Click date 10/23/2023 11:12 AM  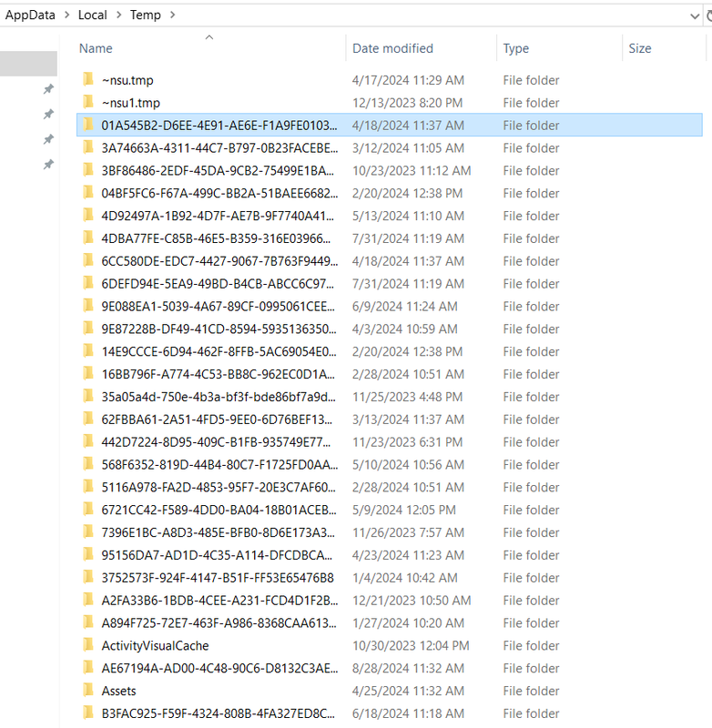pyautogui.click(x=412, y=170)
